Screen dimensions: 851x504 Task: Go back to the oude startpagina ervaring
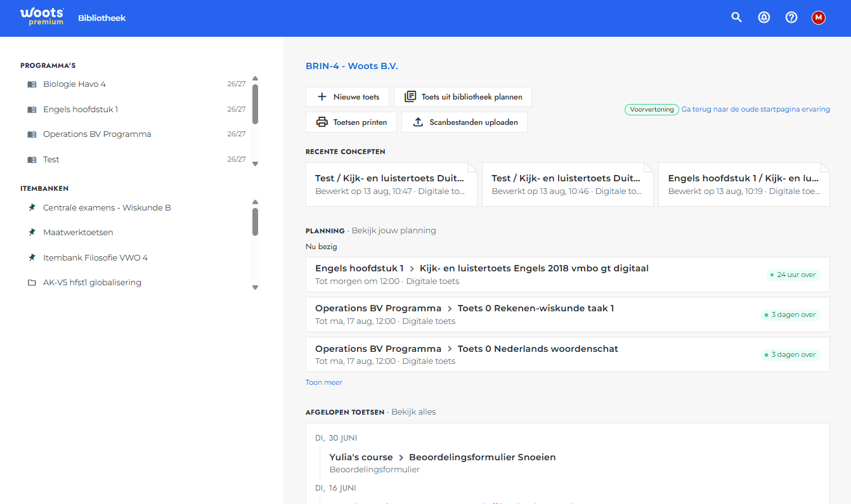coord(756,109)
